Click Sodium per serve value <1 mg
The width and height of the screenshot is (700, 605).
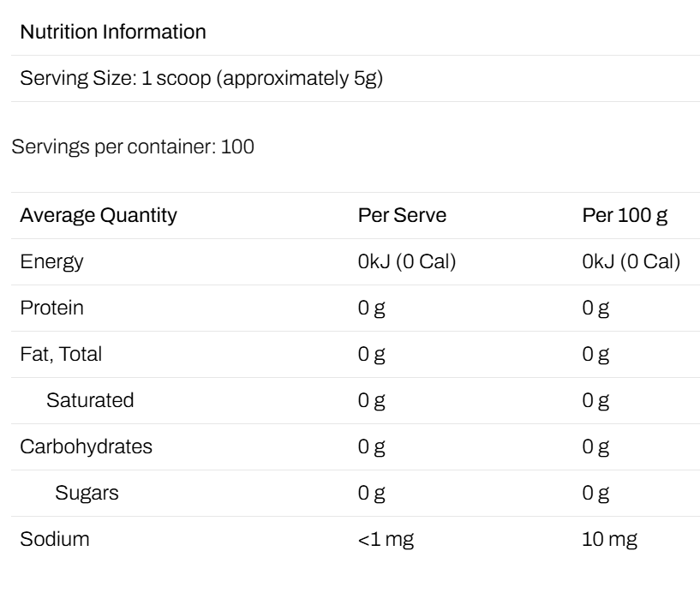tap(386, 539)
